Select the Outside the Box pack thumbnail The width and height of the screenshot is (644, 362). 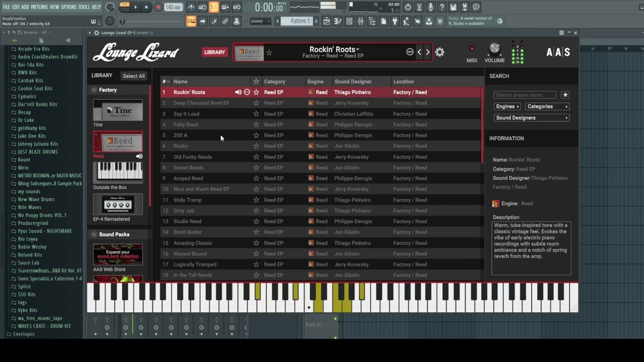tap(118, 173)
